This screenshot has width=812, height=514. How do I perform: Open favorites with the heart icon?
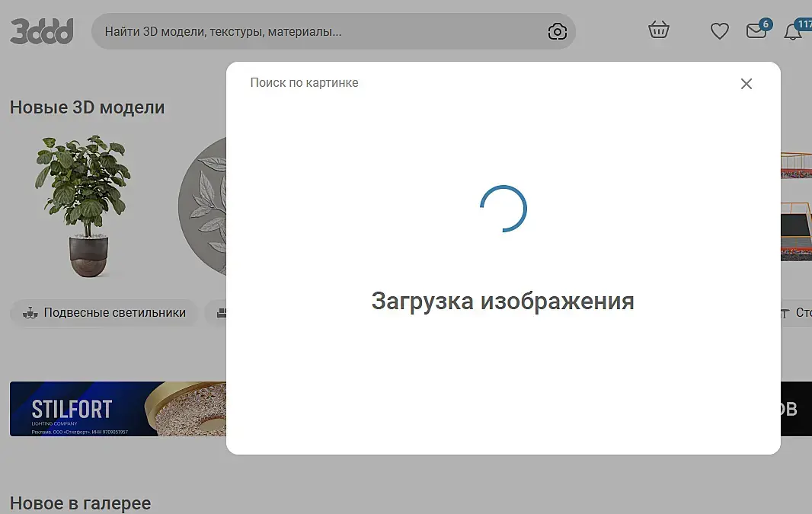[719, 31]
